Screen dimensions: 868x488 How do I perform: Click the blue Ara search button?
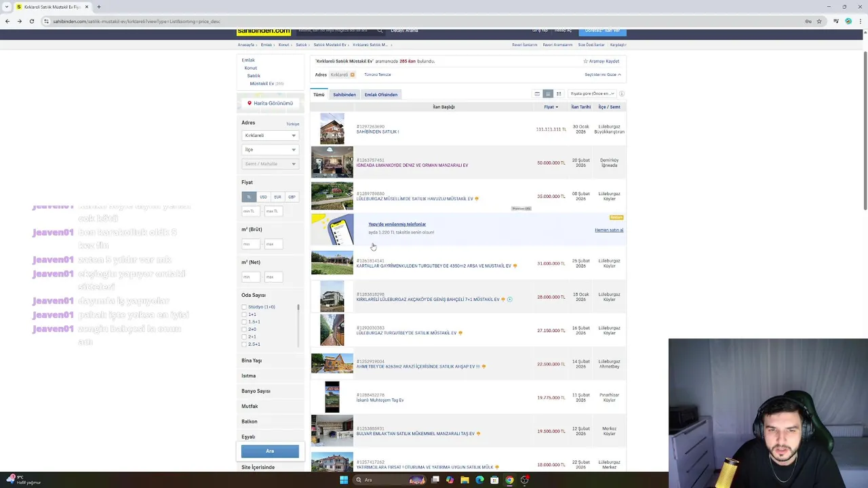[x=270, y=451]
